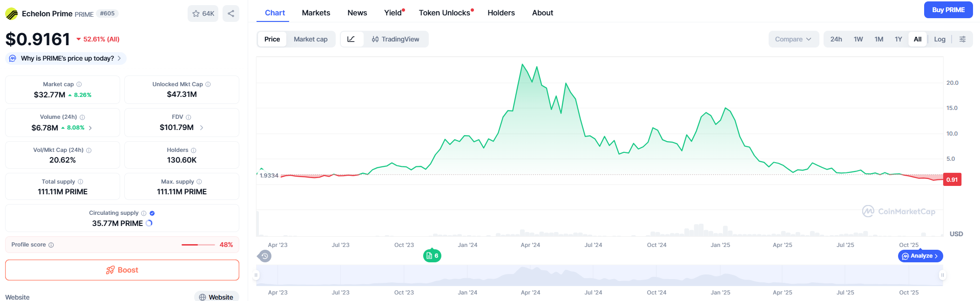Open 'Why is PRIME's price up today?'
The width and height of the screenshot is (980, 301).
(65, 59)
